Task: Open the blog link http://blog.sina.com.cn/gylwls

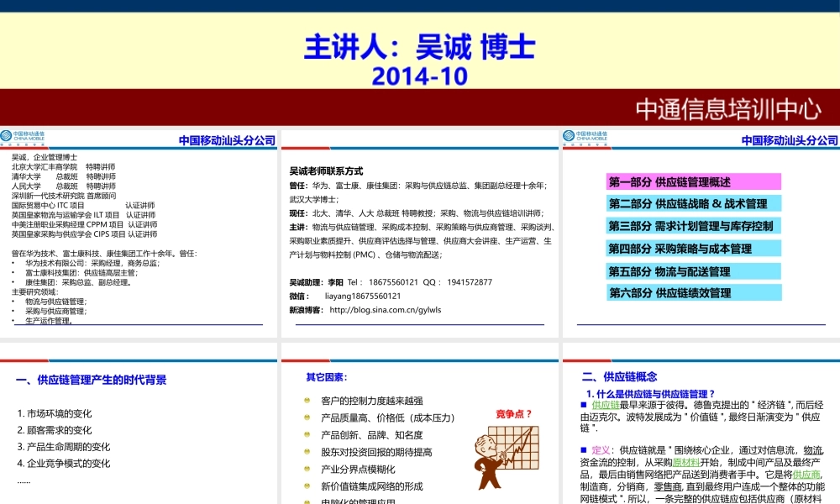Action: (386, 310)
